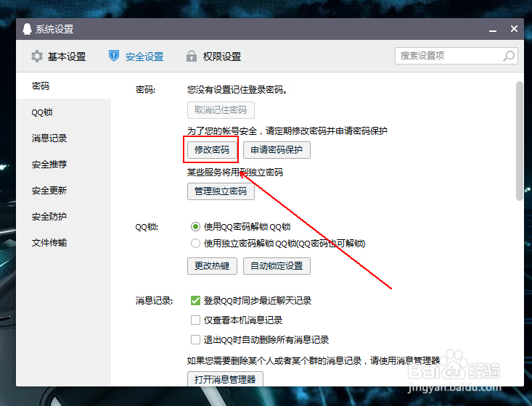This screenshot has height=406, width=532.
Task: Click the 修改密码 button
Action: point(212,150)
